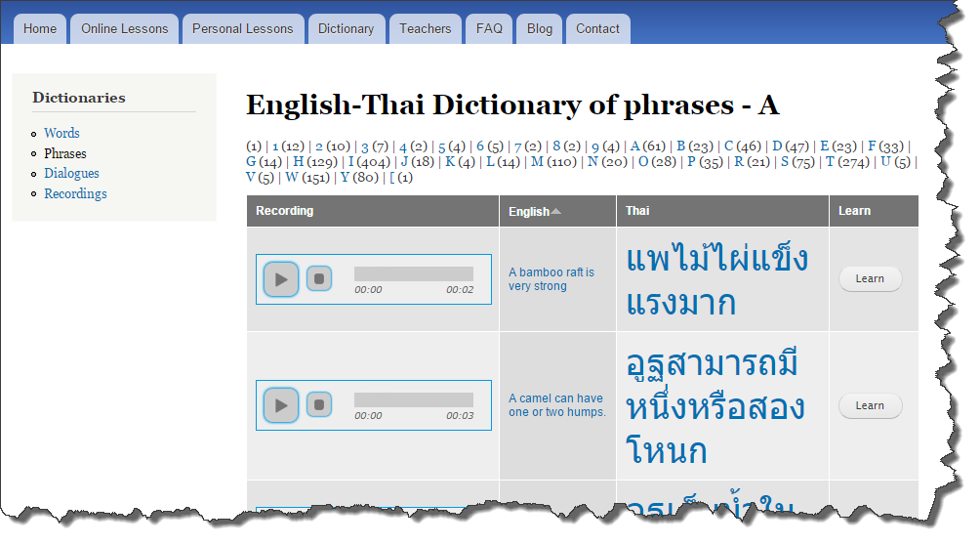Show phrases starting with 4
Image resolution: width=980 pixels, height=544 pixels.
tap(403, 146)
